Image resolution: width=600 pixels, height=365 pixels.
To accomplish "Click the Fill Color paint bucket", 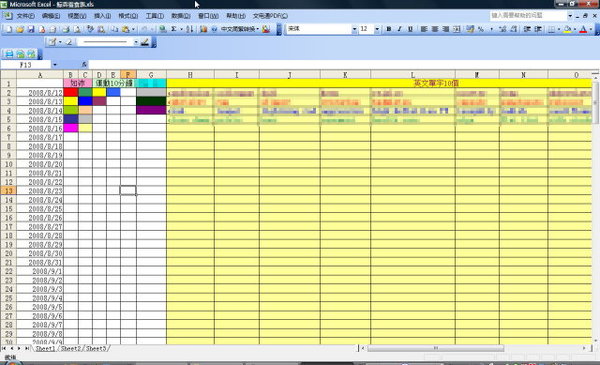I will point(567,29).
